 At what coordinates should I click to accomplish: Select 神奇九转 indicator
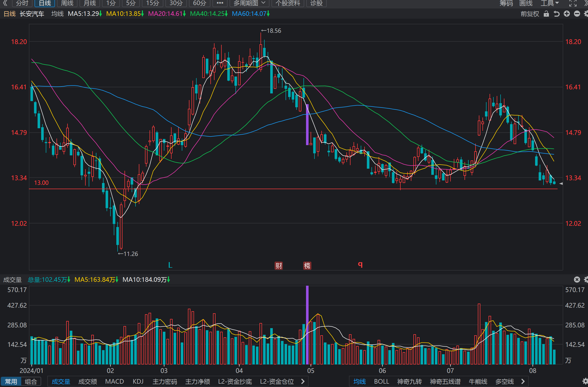(x=409, y=382)
